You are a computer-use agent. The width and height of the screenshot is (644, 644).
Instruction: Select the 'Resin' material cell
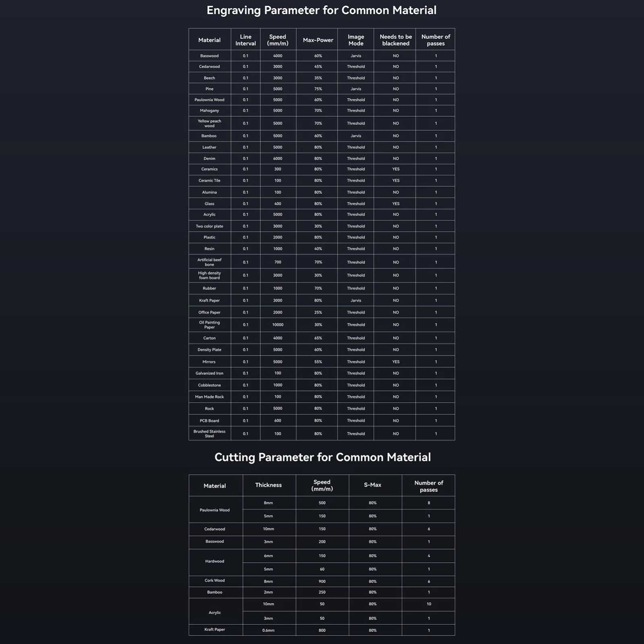(x=209, y=249)
